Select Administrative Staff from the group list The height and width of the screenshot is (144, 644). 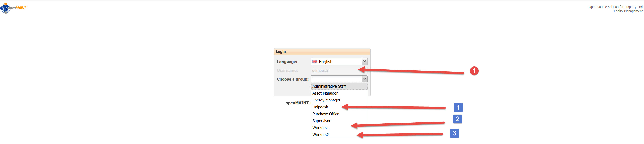[329, 86]
